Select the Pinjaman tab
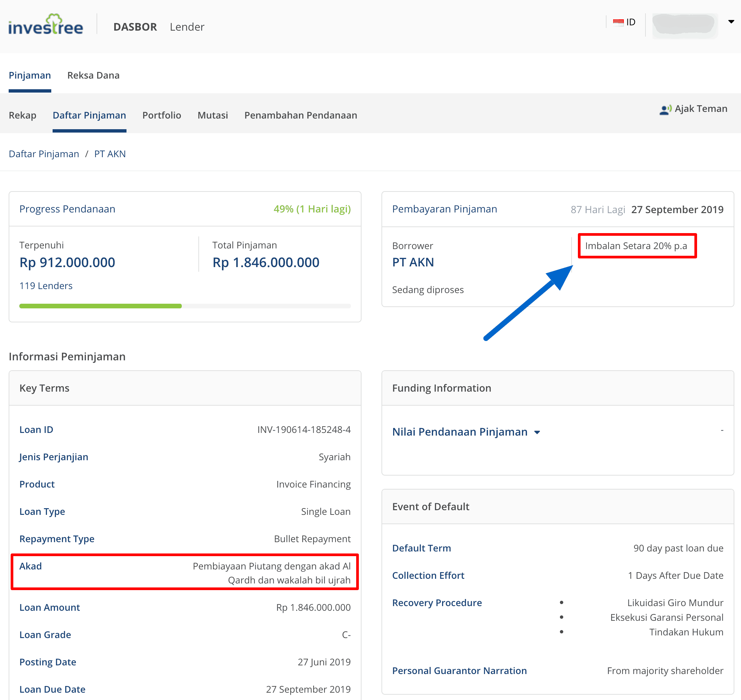 click(x=30, y=75)
